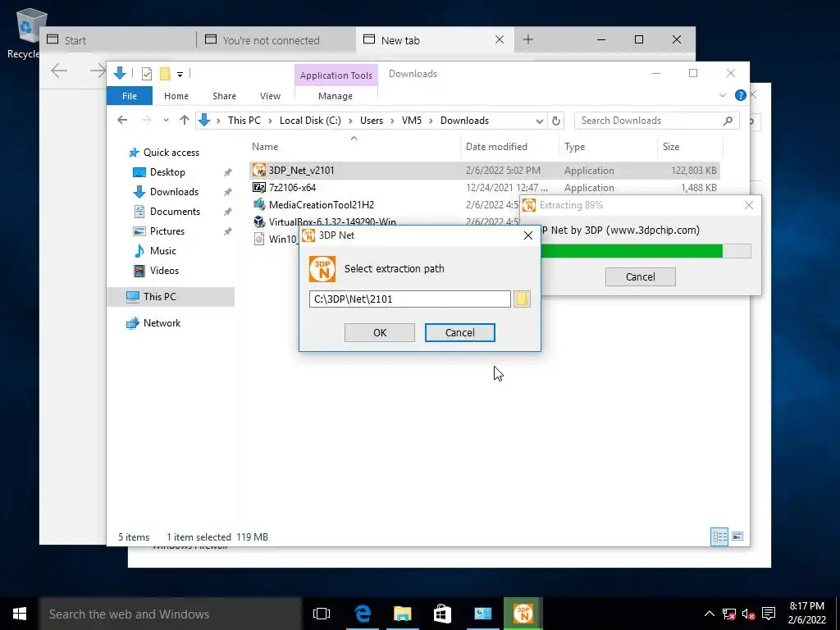Click Users in the address breadcrumb
The image size is (840, 630).
tap(372, 121)
